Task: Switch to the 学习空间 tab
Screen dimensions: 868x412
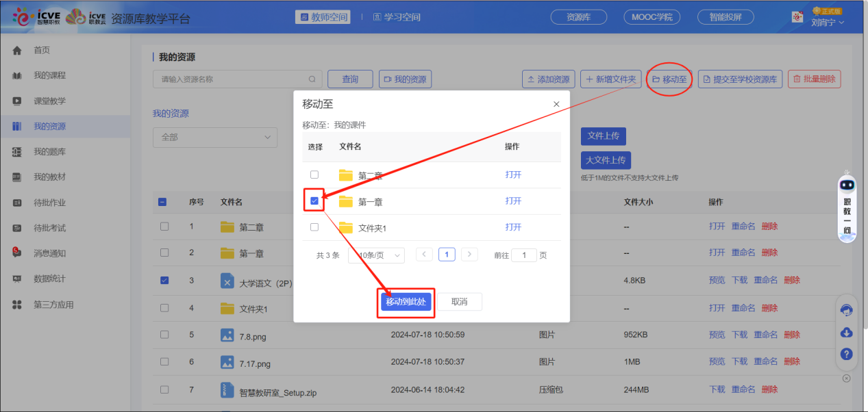Action: [397, 17]
